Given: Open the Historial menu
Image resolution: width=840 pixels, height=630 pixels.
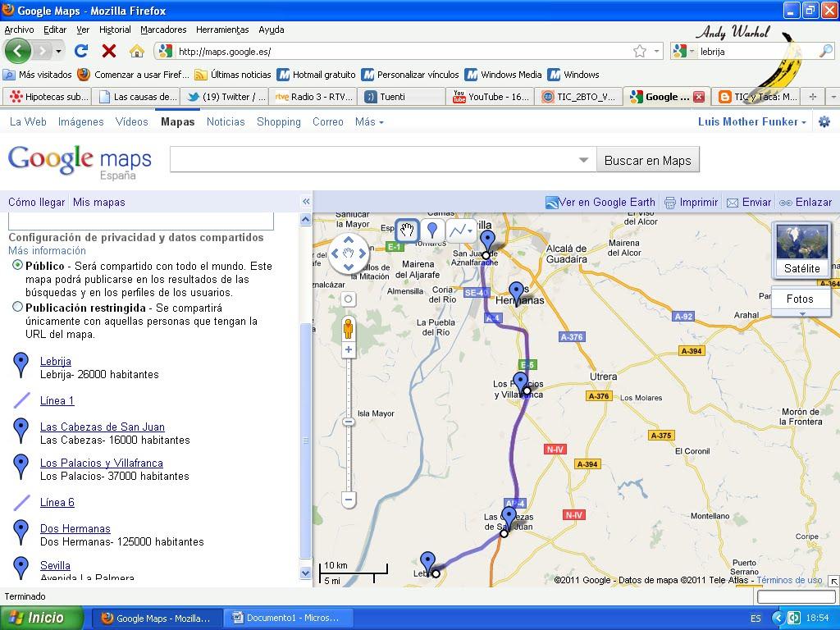Looking at the screenshot, I should click(115, 30).
